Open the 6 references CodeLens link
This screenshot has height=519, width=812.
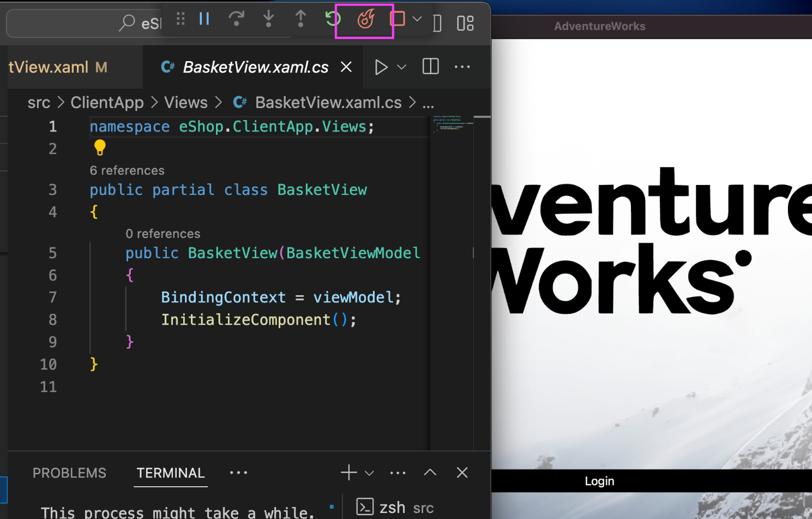click(127, 170)
